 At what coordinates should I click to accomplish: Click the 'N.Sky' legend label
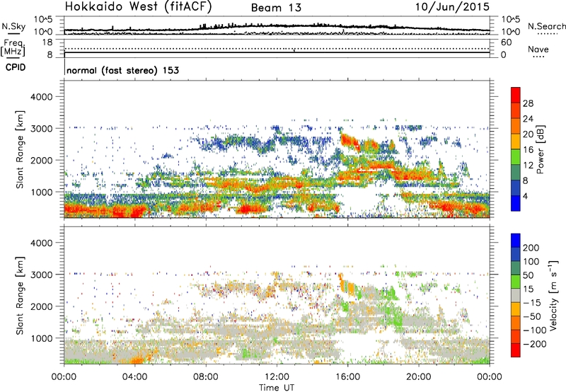[x=13, y=26]
